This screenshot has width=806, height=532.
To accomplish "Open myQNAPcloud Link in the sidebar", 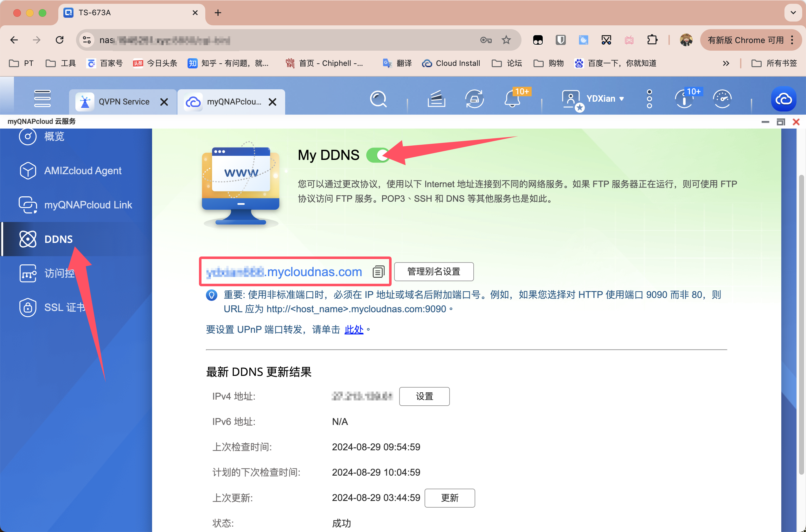I will coord(75,205).
